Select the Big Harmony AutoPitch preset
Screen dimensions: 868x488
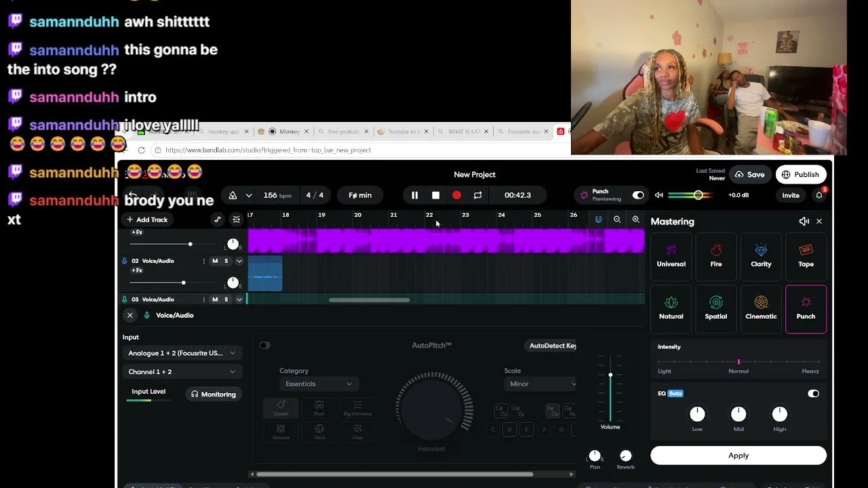coord(357,408)
